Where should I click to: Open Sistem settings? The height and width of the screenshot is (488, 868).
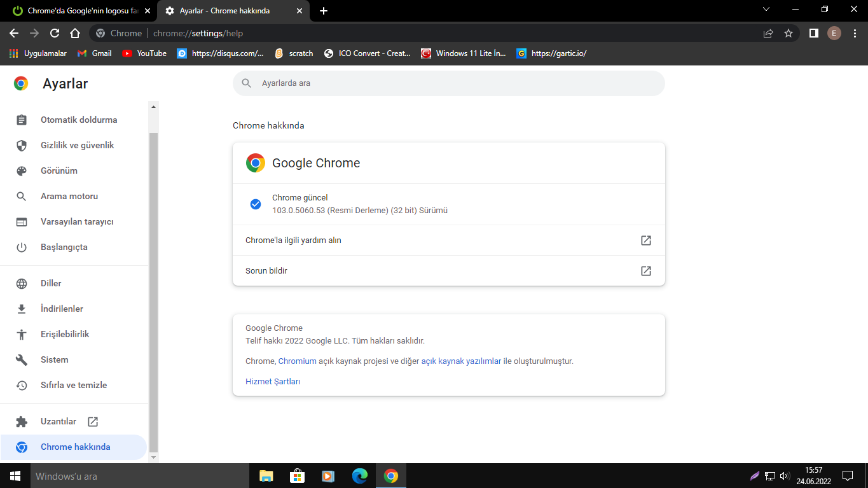74,359
